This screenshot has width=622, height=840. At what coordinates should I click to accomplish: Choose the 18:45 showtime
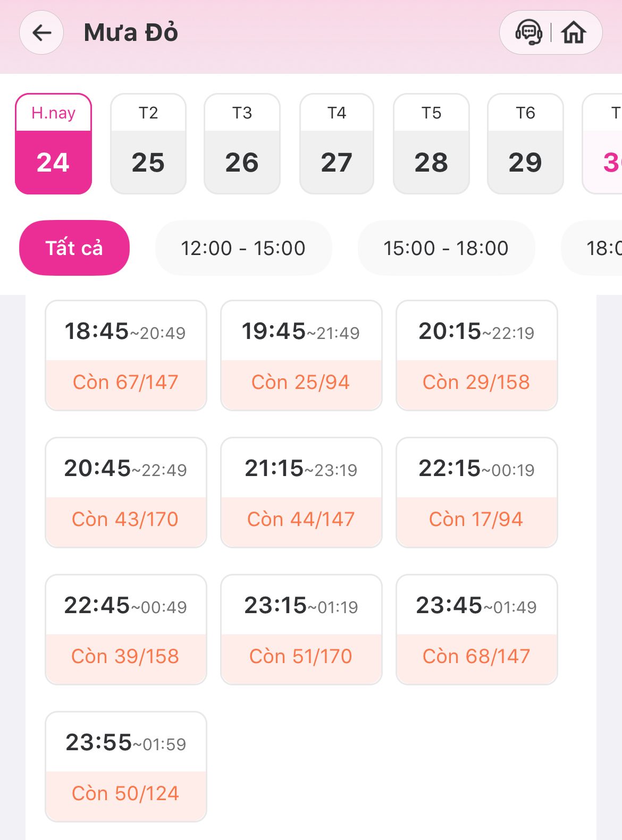pos(126,355)
